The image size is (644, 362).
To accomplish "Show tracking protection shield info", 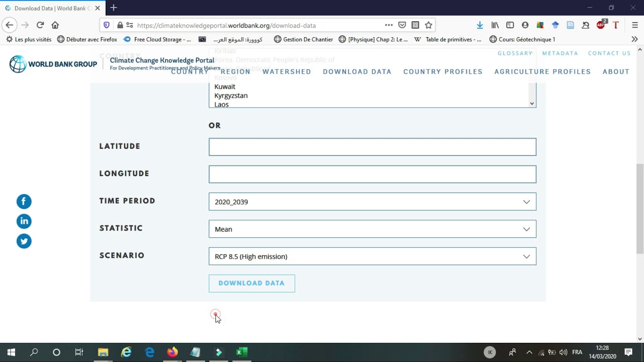I will click(106, 25).
